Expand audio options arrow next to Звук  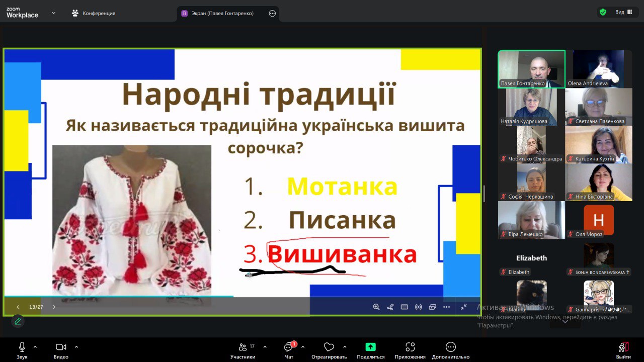[x=35, y=346]
